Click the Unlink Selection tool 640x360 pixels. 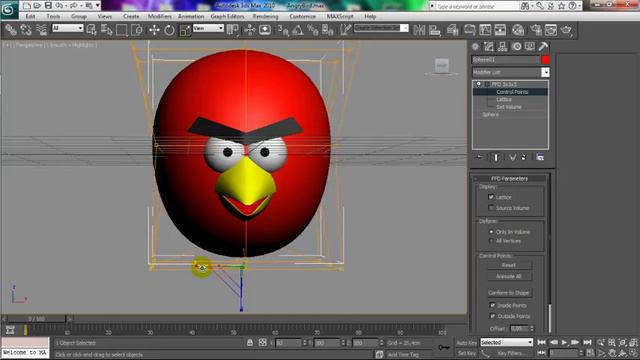point(26,29)
